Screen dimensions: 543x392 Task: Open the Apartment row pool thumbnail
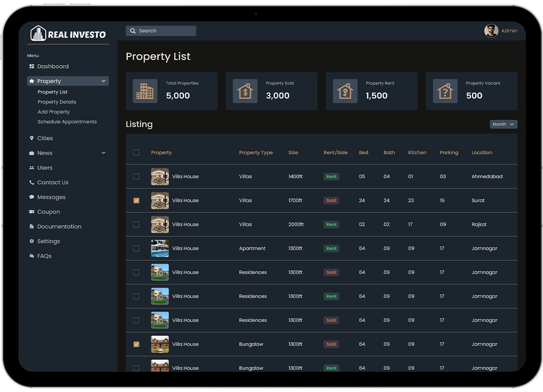click(160, 249)
